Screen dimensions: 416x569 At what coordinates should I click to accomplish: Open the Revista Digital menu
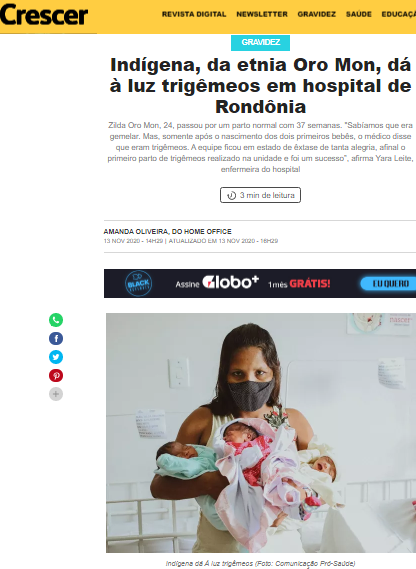[x=194, y=14]
